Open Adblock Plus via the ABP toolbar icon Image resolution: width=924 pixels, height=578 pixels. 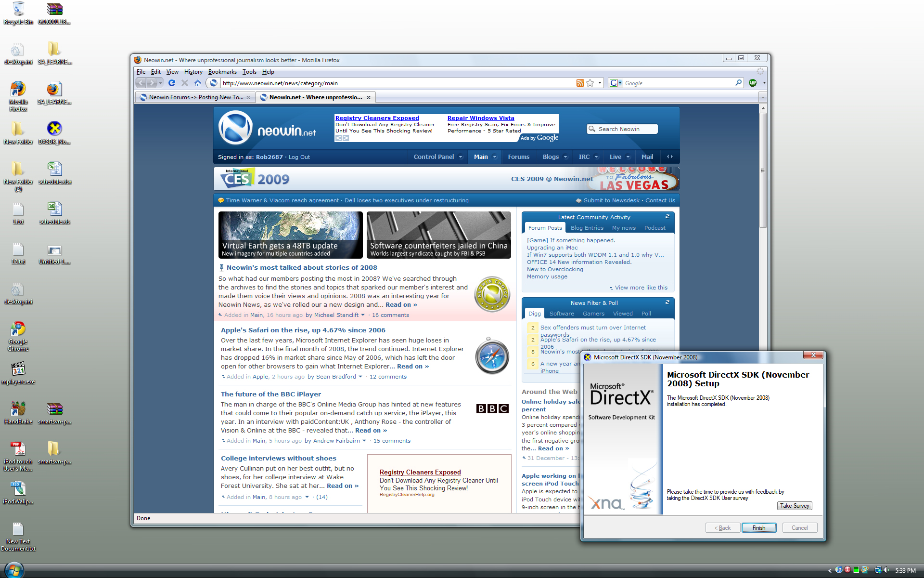(753, 83)
